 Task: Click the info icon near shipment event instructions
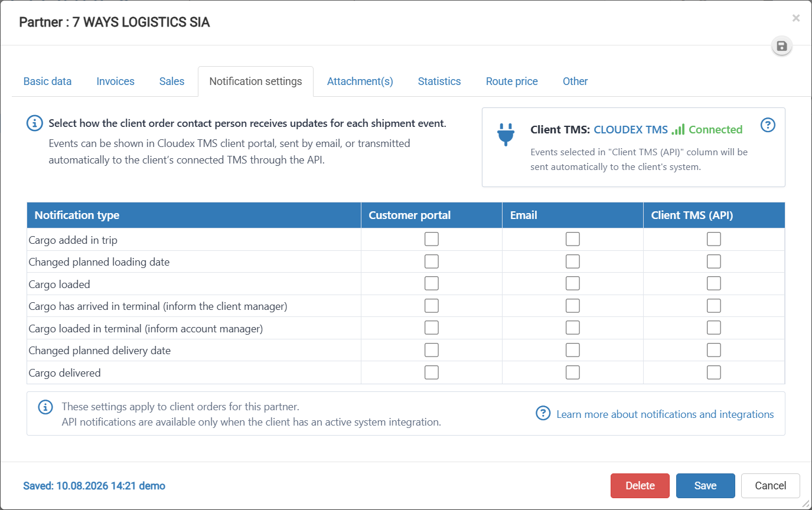[x=35, y=123]
